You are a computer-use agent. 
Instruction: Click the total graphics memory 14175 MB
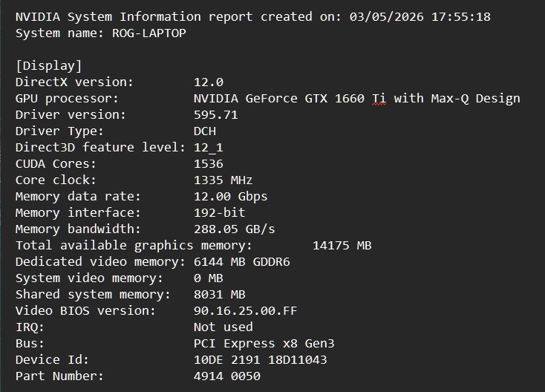[342, 245]
